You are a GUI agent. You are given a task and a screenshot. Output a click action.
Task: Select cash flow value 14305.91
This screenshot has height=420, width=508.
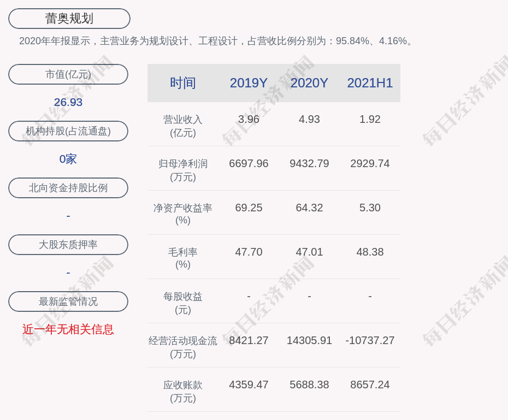coord(309,340)
